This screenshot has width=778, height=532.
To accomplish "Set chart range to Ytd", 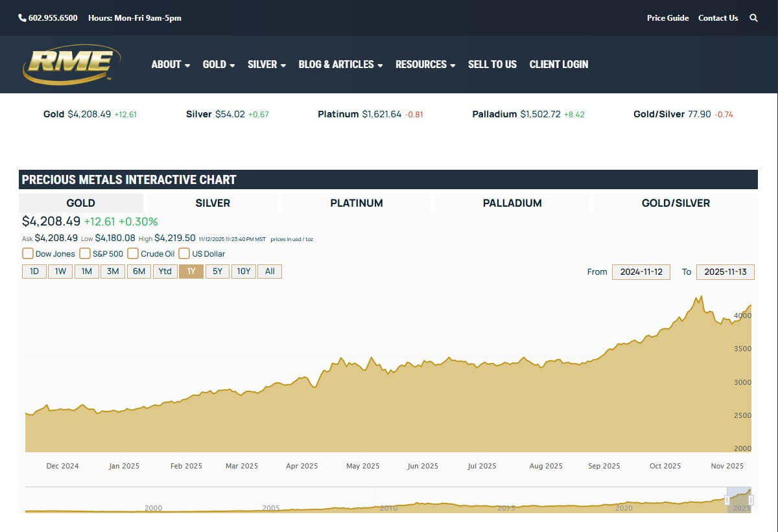I will pos(165,272).
